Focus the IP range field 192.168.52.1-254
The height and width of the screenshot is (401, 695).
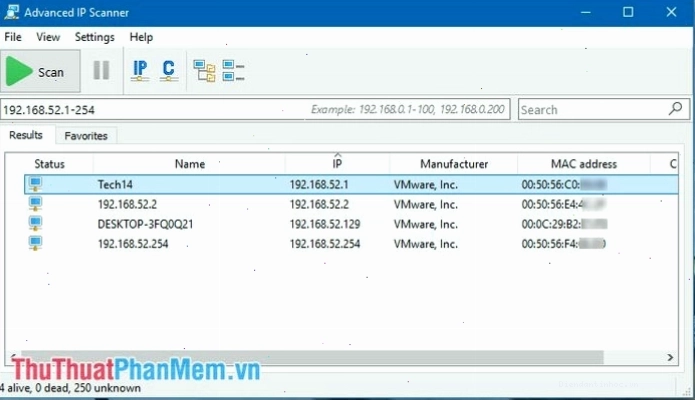[255, 109]
